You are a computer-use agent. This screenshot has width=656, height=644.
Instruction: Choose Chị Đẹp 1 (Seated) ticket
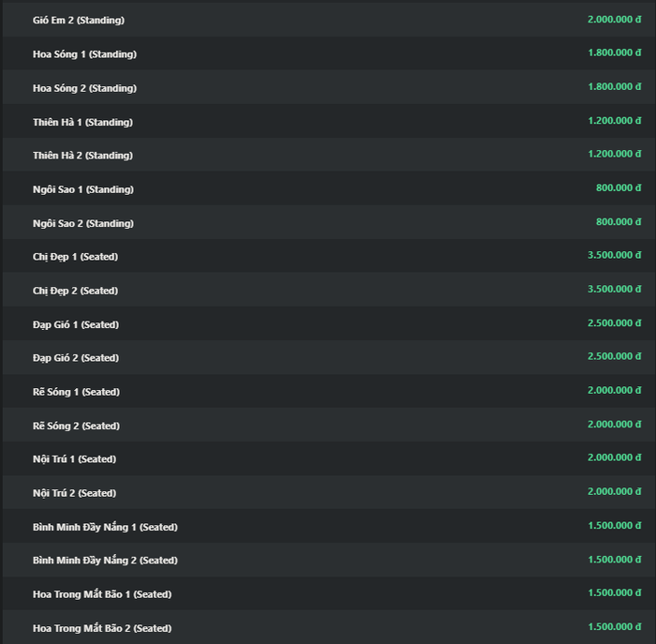75,257
